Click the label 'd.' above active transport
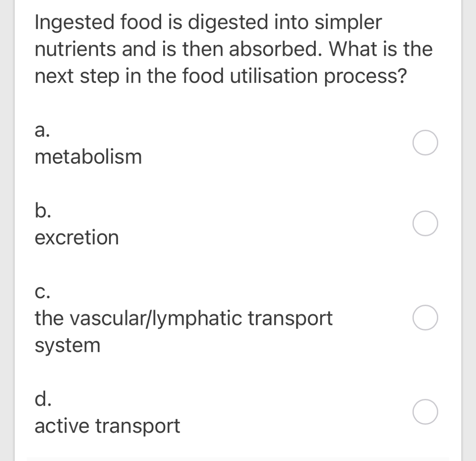The height and width of the screenshot is (461, 476). (43, 400)
